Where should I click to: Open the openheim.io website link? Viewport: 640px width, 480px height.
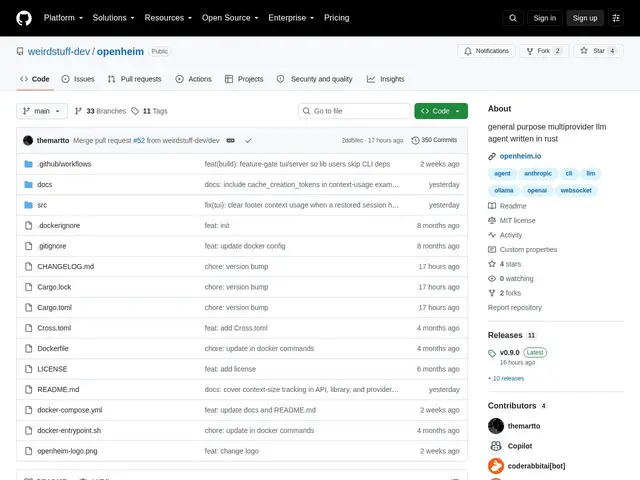pos(520,156)
